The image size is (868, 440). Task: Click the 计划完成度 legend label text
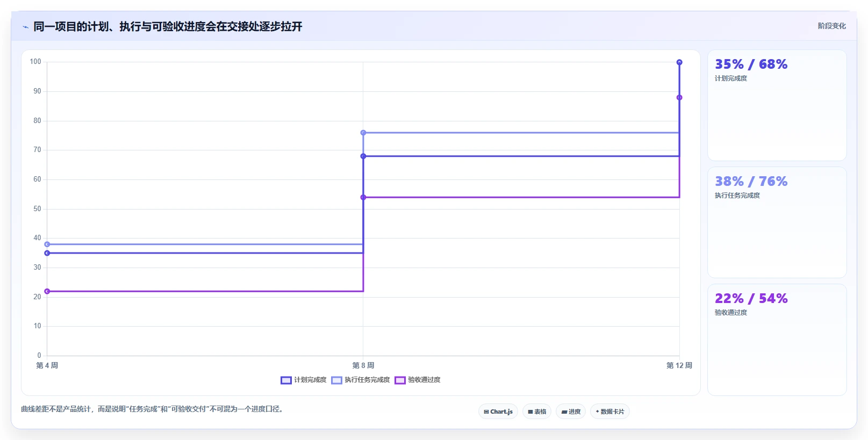pyautogui.click(x=310, y=380)
